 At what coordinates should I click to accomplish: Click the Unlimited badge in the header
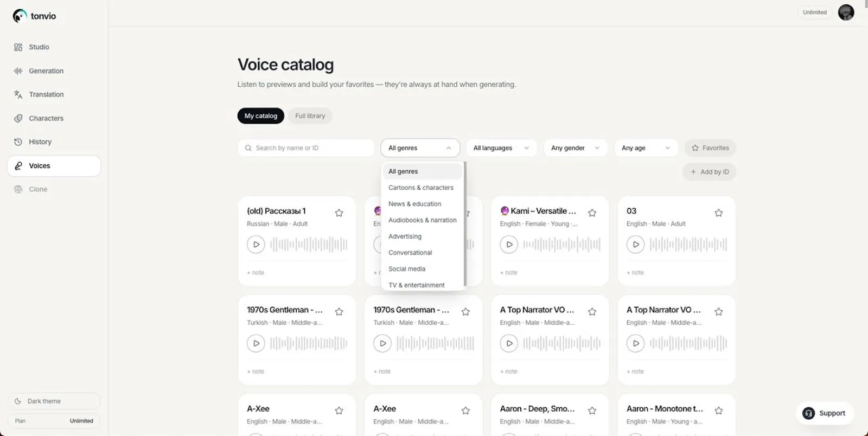point(814,12)
